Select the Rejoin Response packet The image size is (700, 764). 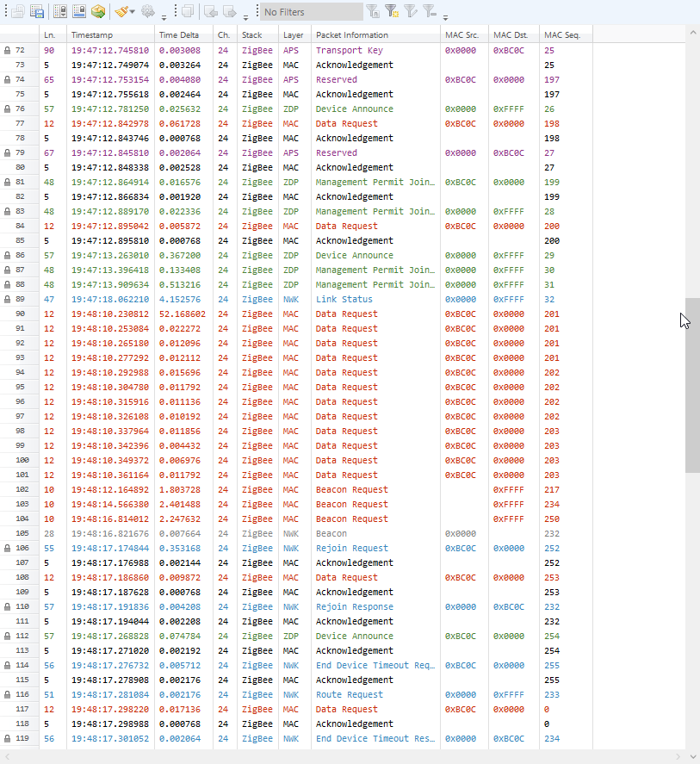tap(354, 606)
